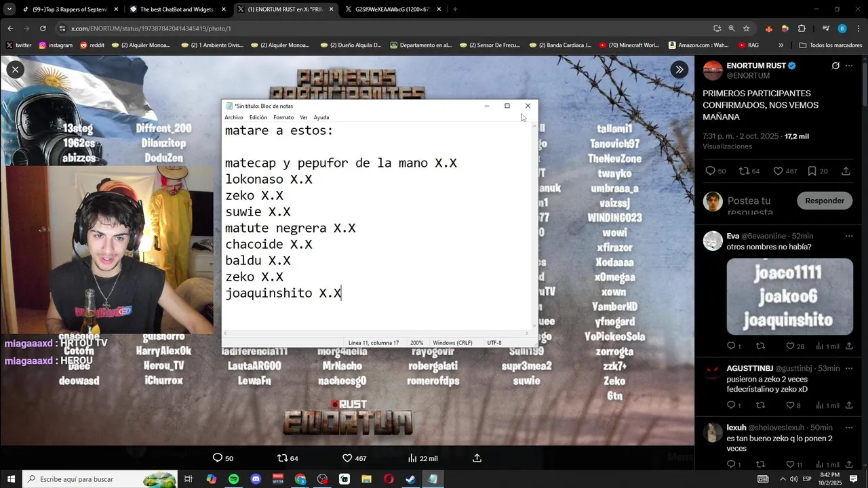868x488 pixels.
Task: Open the instagram bookmark
Action: pyautogui.click(x=56, y=45)
